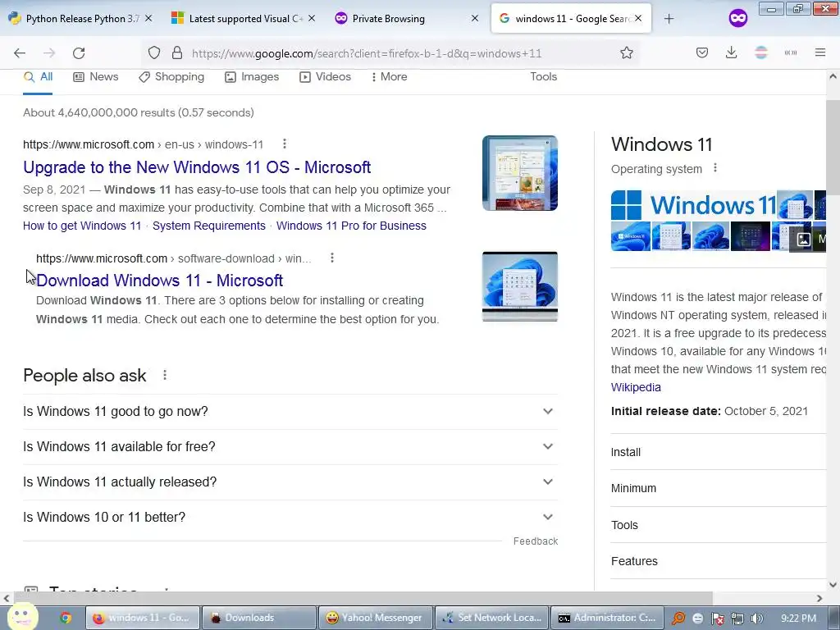Expand 'Is Windows 11 available for free?'

pyautogui.click(x=290, y=447)
